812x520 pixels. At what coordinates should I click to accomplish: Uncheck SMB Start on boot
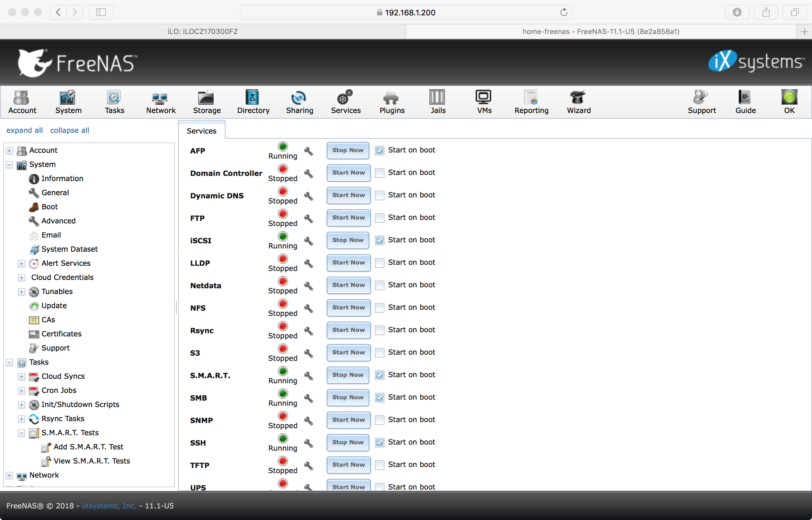[379, 397]
